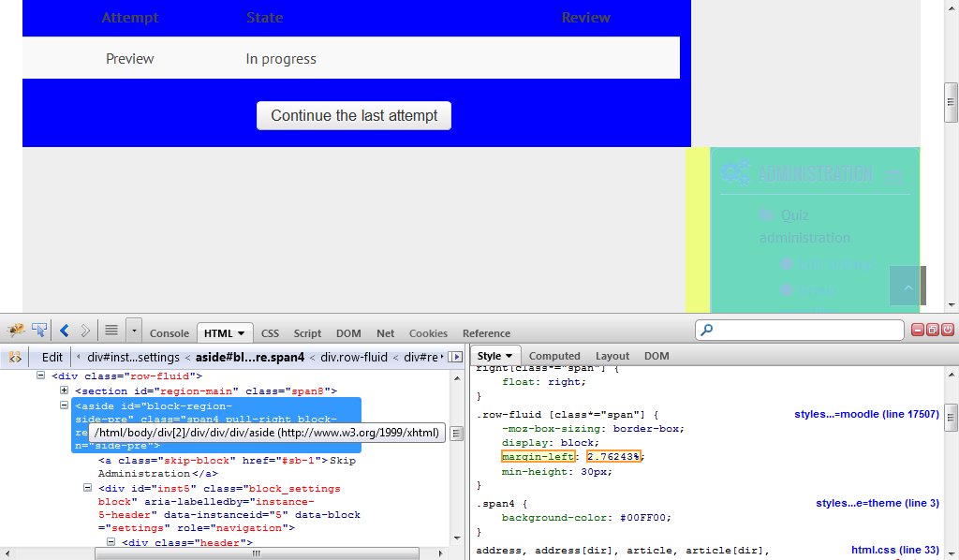959x560 pixels.
Task: Click the float right declaration
Action: tap(544, 382)
